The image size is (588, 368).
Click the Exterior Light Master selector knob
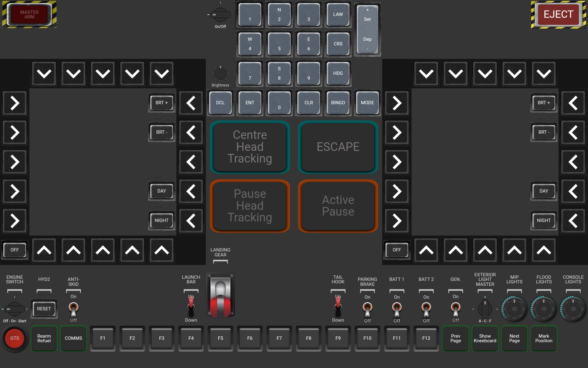[485, 309]
